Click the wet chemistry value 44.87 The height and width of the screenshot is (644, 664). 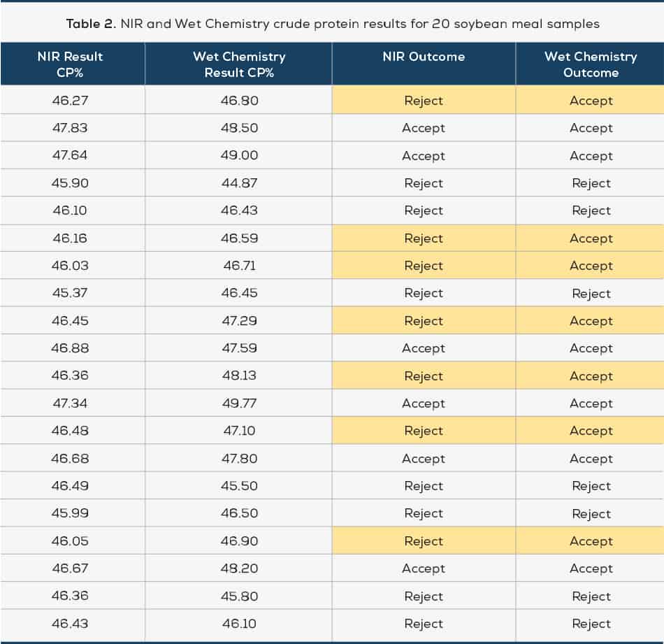tap(239, 183)
